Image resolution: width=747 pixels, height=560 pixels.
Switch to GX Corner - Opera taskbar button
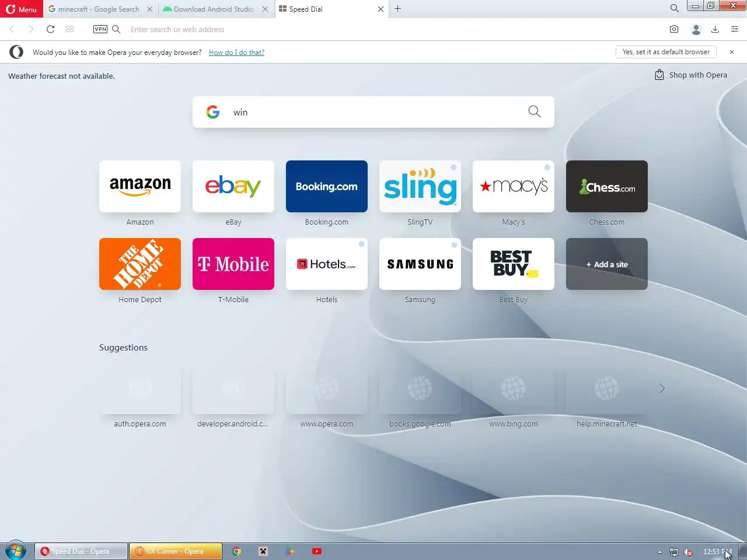(x=176, y=551)
